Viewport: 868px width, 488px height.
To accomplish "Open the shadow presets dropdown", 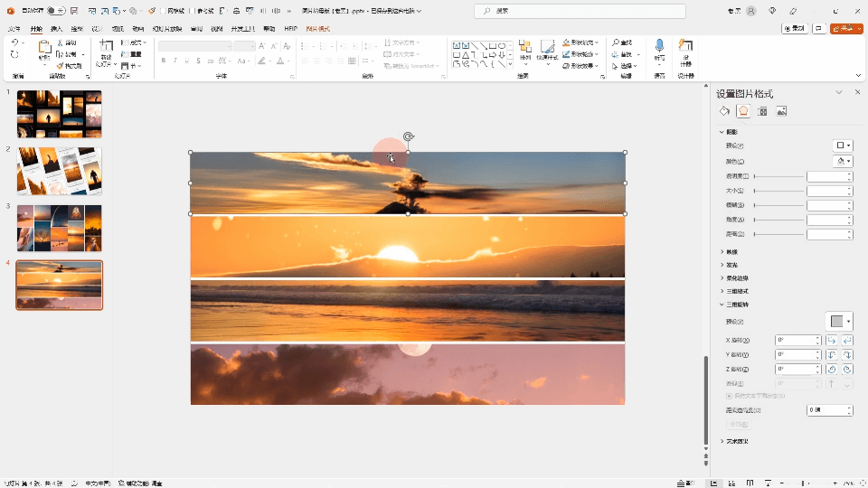I will 842,145.
